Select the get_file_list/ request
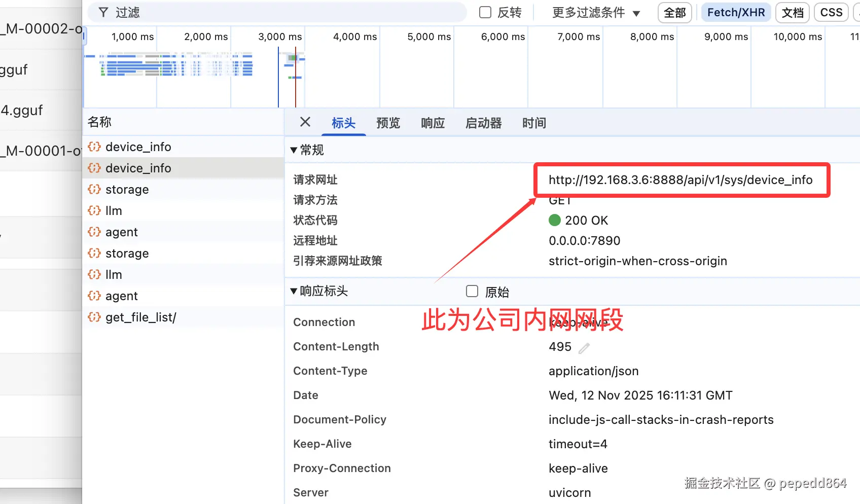The image size is (860, 504). (x=183, y=317)
